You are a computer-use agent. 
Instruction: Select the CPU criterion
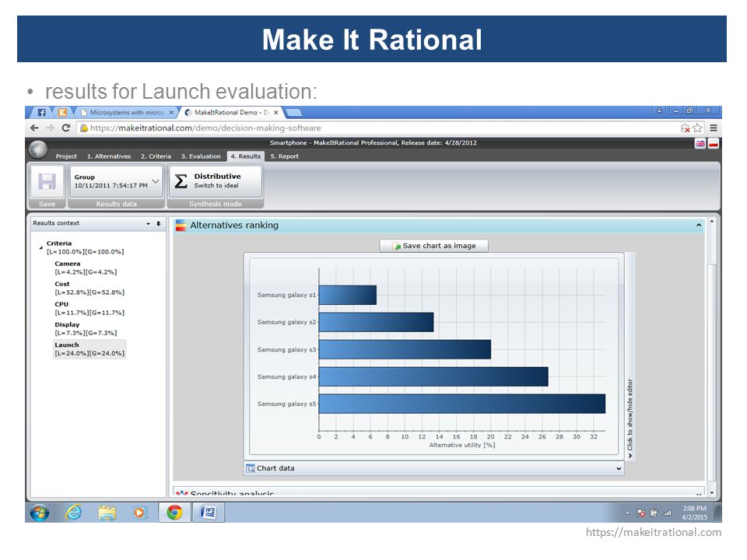pos(89,309)
